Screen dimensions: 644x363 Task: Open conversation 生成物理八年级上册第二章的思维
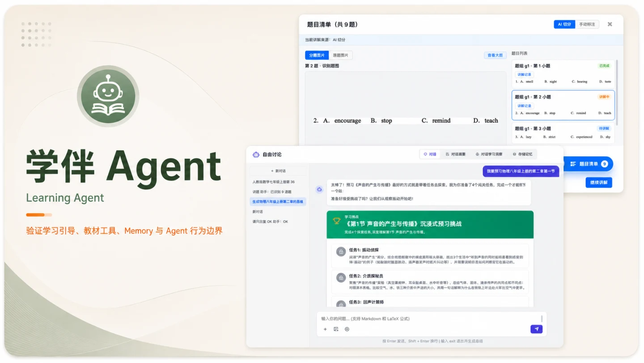pyautogui.click(x=278, y=202)
